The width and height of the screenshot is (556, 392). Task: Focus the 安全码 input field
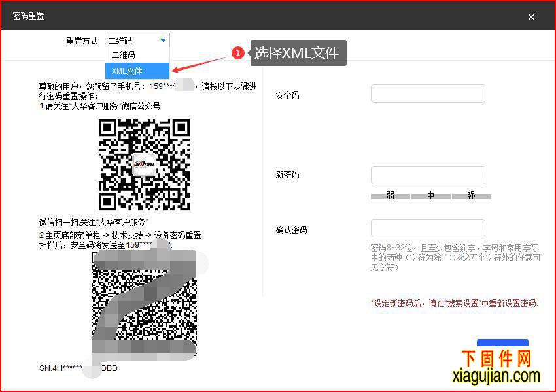point(428,93)
